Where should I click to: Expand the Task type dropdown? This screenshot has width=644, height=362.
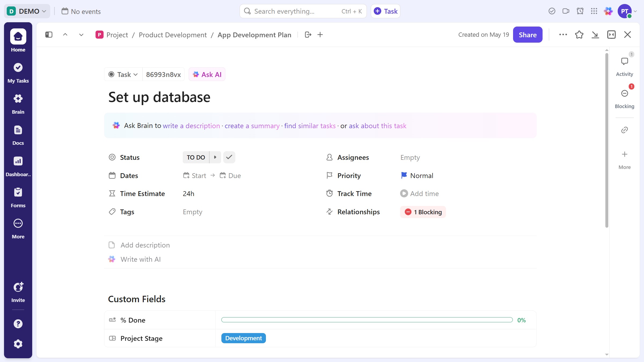[x=123, y=75]
